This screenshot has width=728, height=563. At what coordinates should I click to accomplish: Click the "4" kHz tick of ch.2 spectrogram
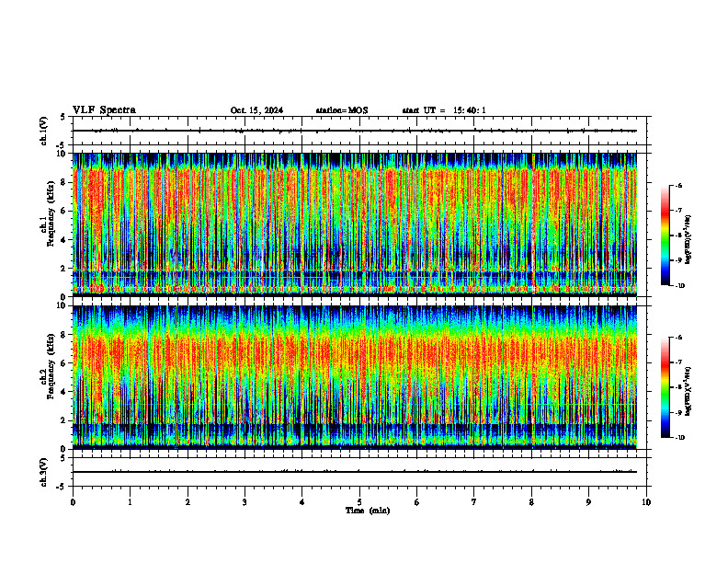pos(64,392)
